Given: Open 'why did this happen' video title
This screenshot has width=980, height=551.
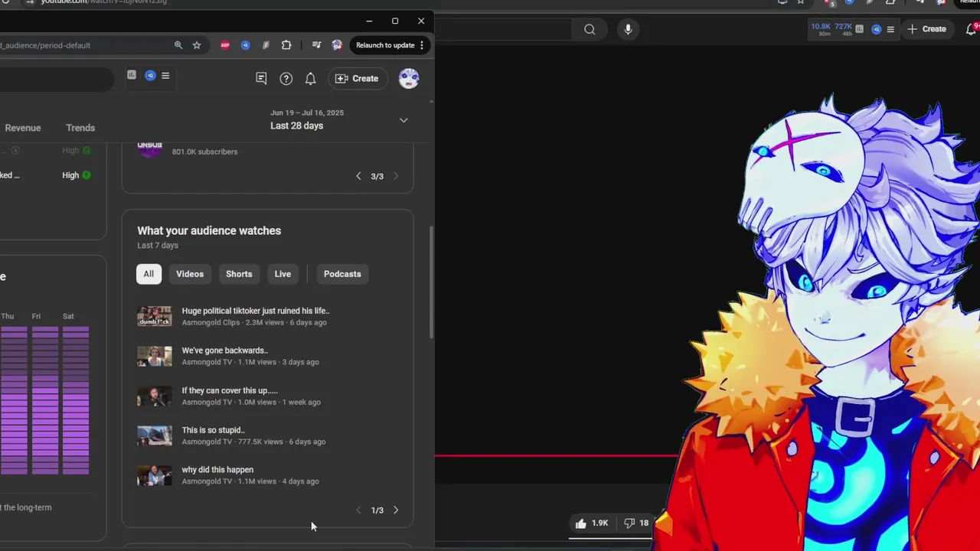Looking at the screenshot, I should click(x=217, y=470).
